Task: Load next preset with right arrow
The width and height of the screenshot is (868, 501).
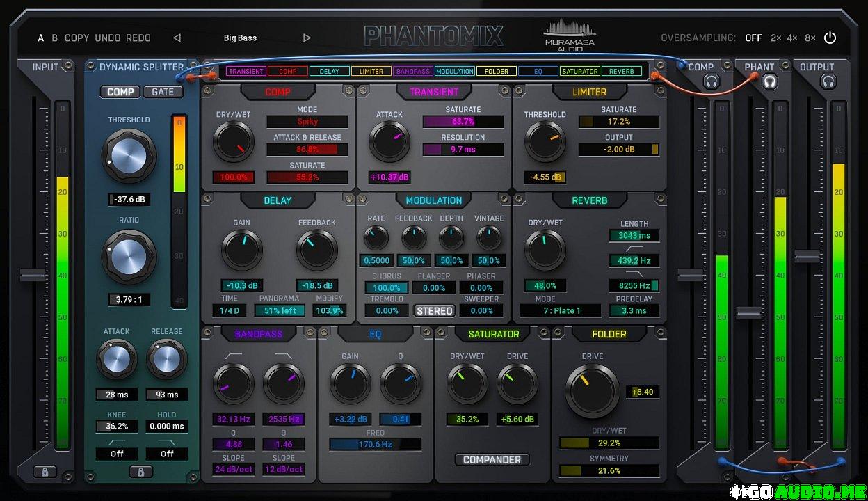Action: [307, 38]
